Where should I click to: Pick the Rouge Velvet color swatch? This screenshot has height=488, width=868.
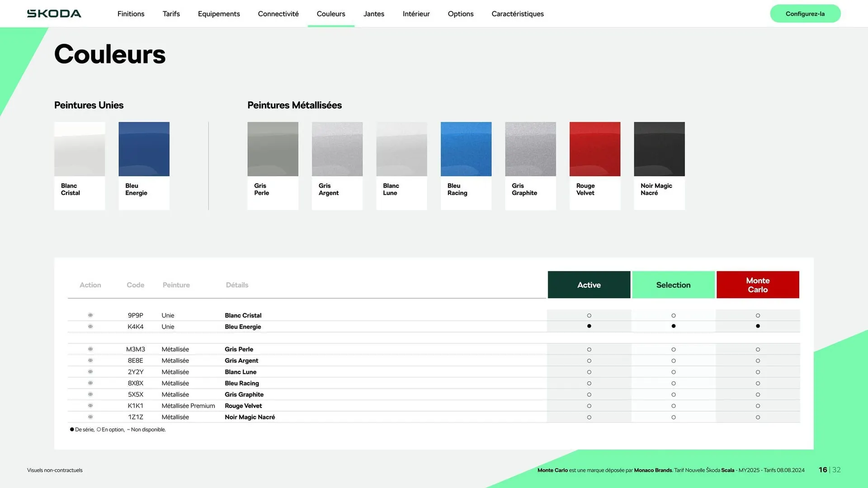click(594, 150)
